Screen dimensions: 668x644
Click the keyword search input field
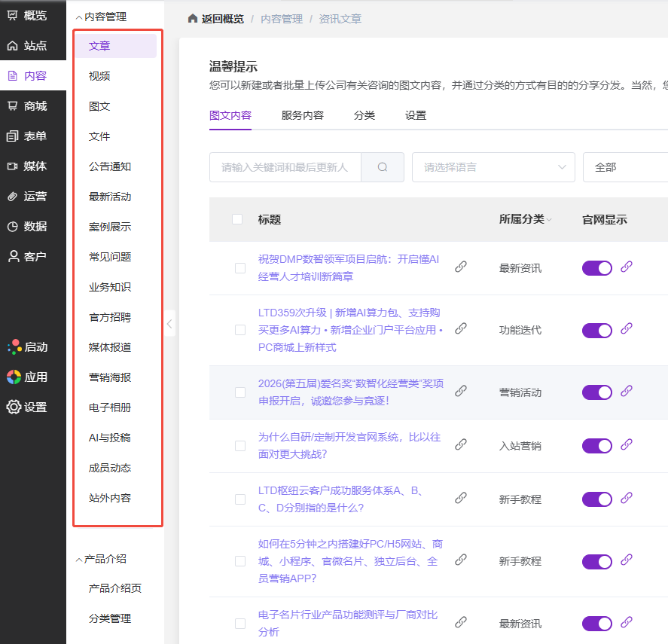click(285, 167)
